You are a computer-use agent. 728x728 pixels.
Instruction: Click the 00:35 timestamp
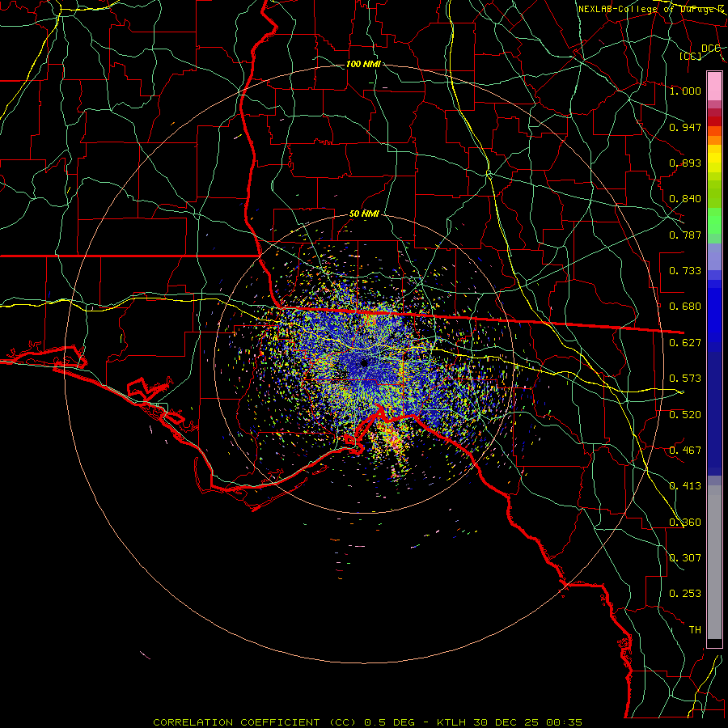[x=564, y=722]
